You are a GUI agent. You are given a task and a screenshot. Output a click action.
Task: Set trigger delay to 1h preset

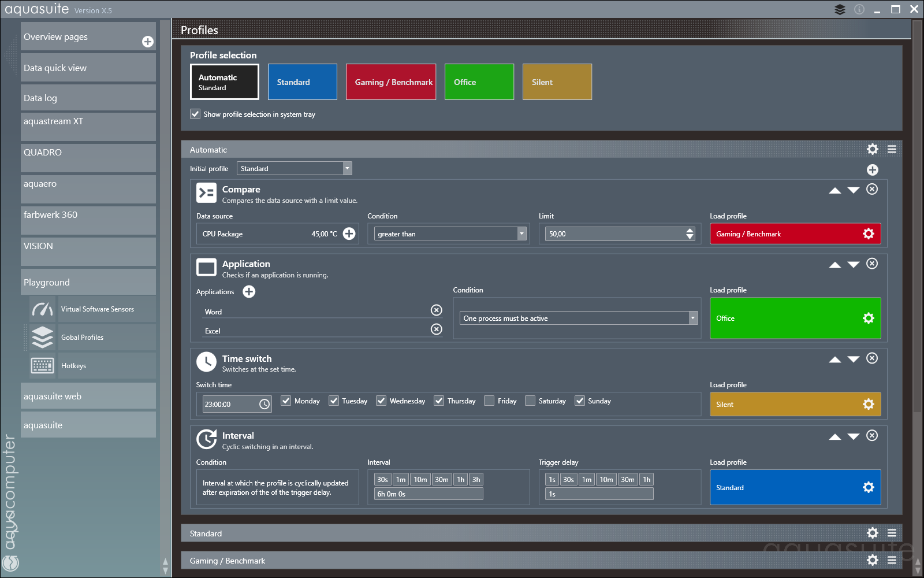[647, 479]
